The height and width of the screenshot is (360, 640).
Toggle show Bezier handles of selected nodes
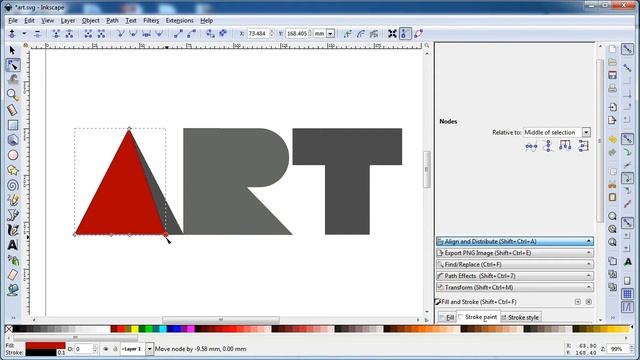(405, 33)
